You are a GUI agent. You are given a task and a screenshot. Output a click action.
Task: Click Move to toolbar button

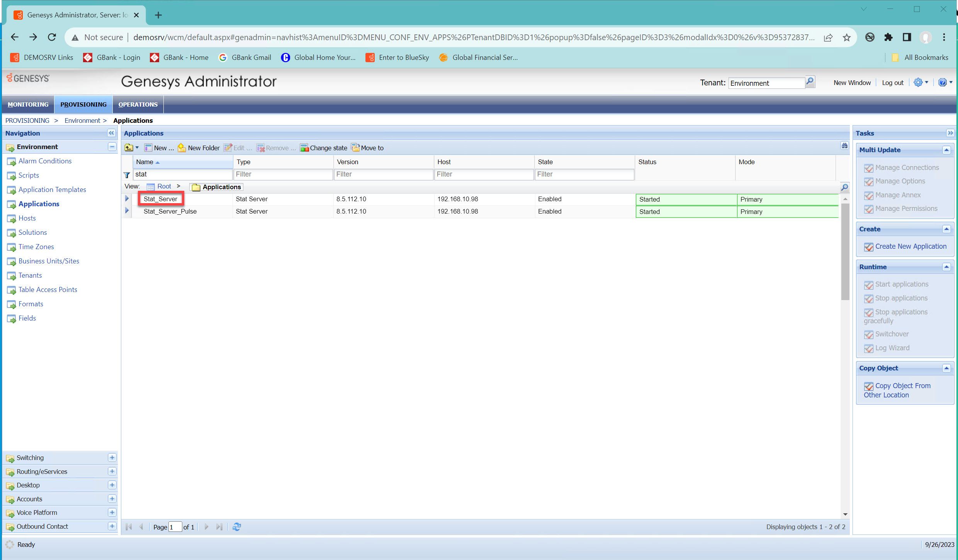coord(367,148)
